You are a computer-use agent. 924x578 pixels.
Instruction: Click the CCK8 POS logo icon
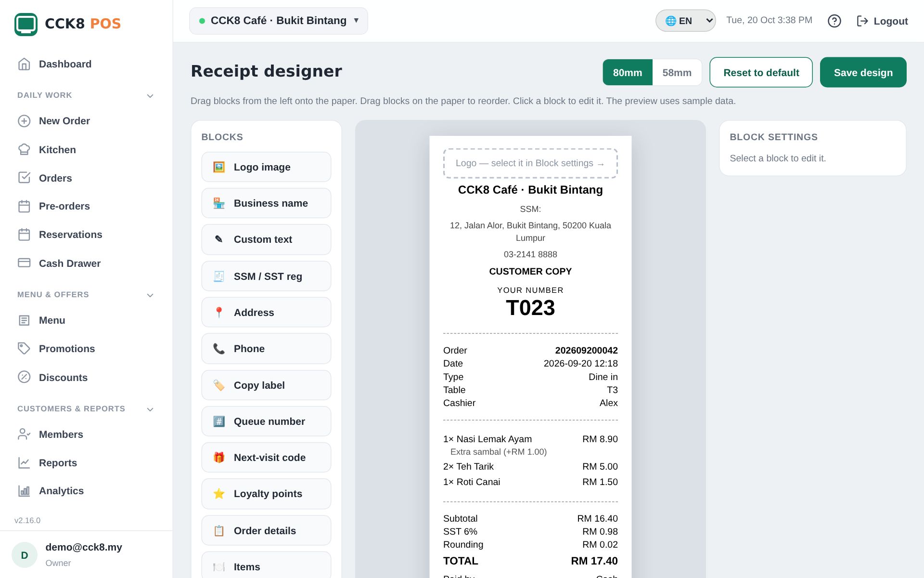[26, 24]
